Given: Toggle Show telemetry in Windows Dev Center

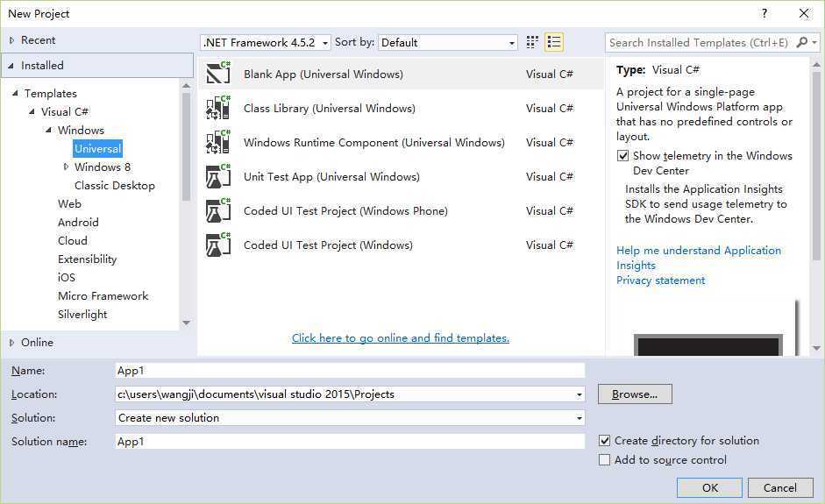Looking at the screenshot, I should 623,156.
